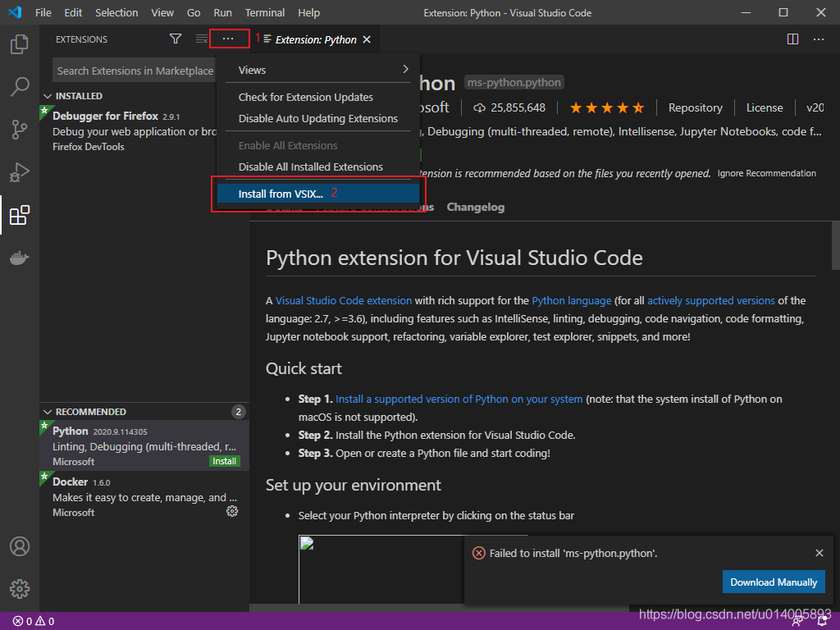Open the Python language link
The image size is (840, 630).
click(572, 300)
